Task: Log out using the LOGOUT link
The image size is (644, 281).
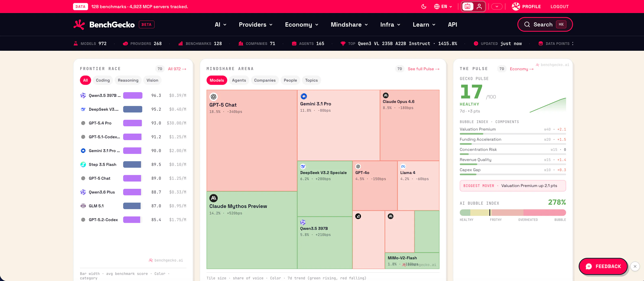Action: (x=560, y=6)
